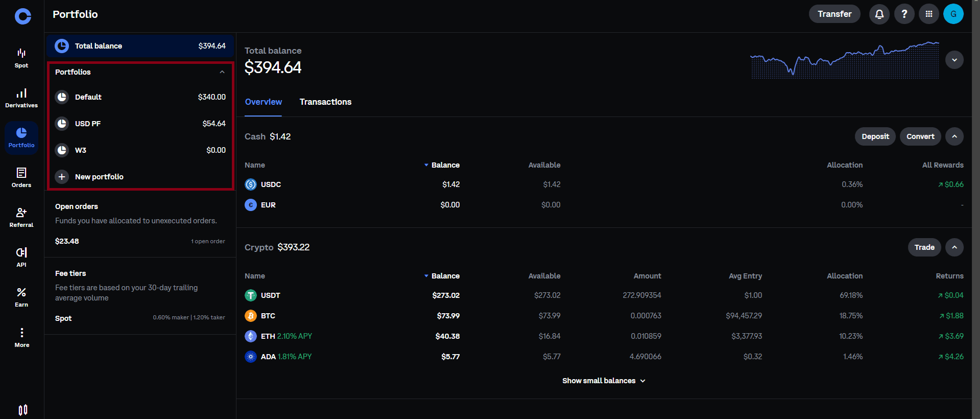Open the account avatar G
Screen dimensions: 980x419
pyautogui.click(x=953, y=14)
